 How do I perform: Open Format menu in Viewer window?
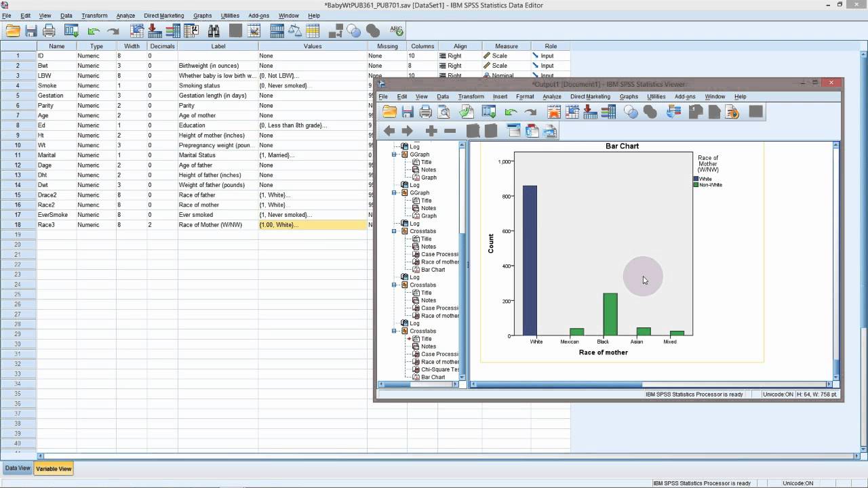pos(525,96)
